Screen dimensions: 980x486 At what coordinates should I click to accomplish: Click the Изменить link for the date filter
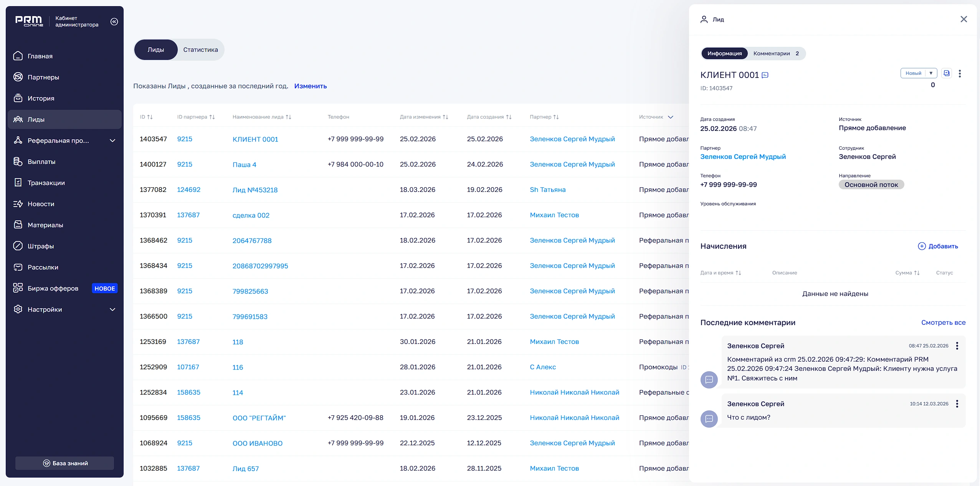coord(310,86)
